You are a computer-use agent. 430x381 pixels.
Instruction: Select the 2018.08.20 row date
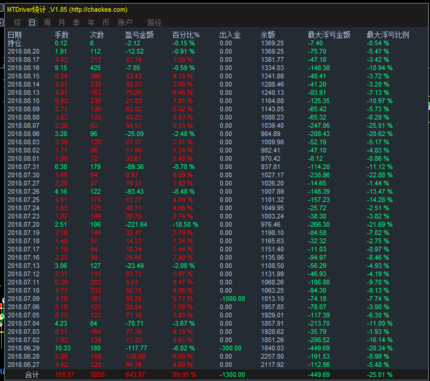[23, 51]
